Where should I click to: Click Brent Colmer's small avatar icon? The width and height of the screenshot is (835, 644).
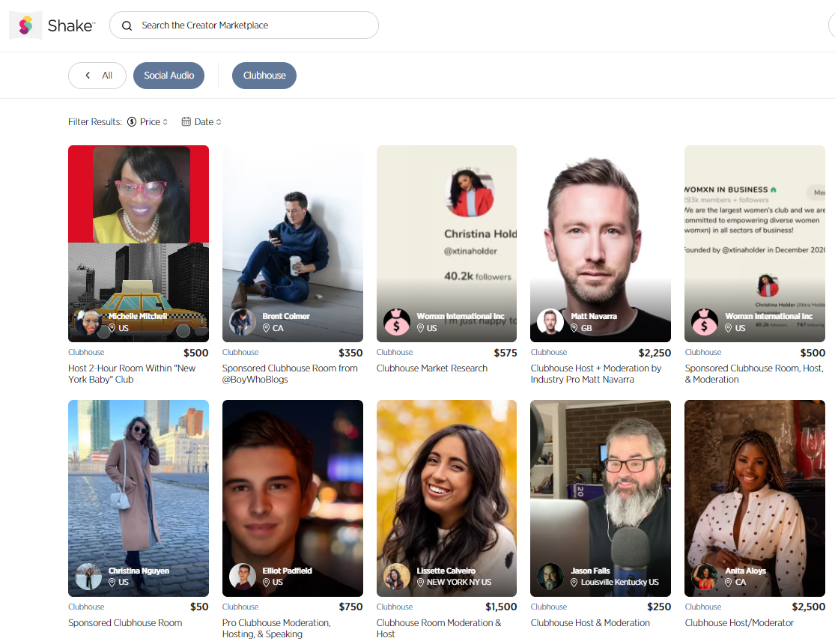[x=243, y=322]
